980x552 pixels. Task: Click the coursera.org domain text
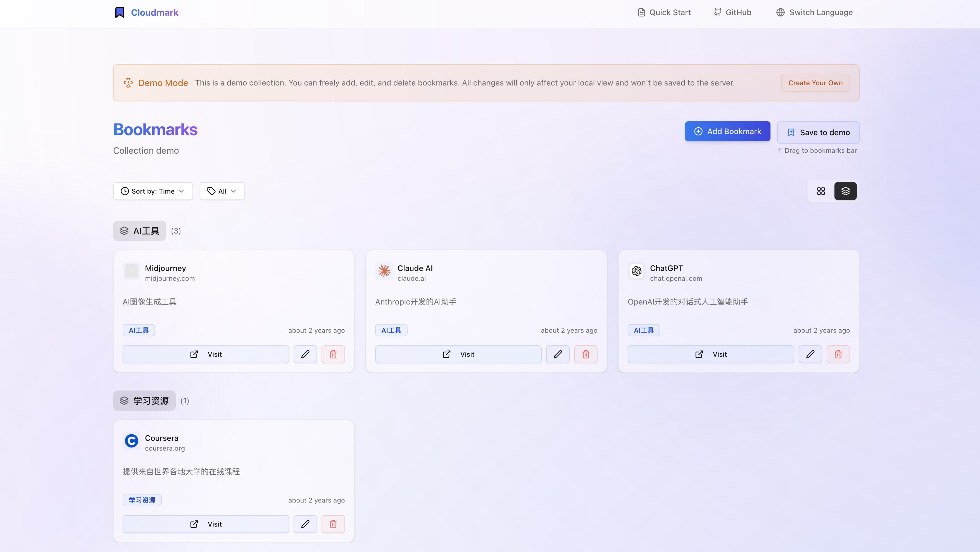tap(165, 449)
